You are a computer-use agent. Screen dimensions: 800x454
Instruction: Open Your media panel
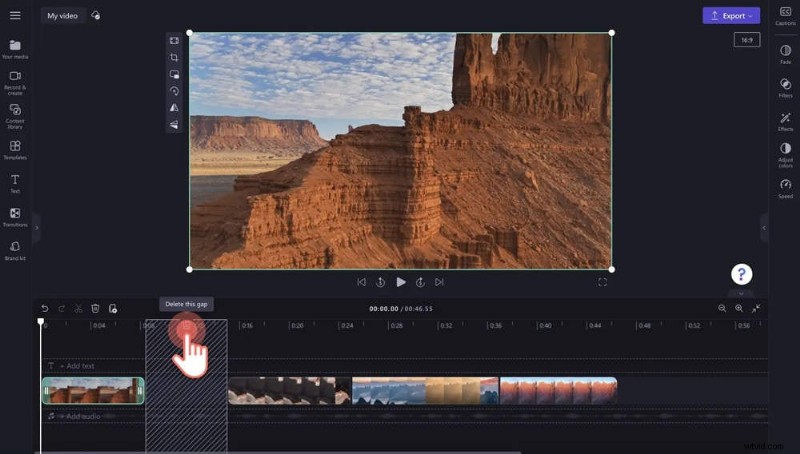(15, 49)
